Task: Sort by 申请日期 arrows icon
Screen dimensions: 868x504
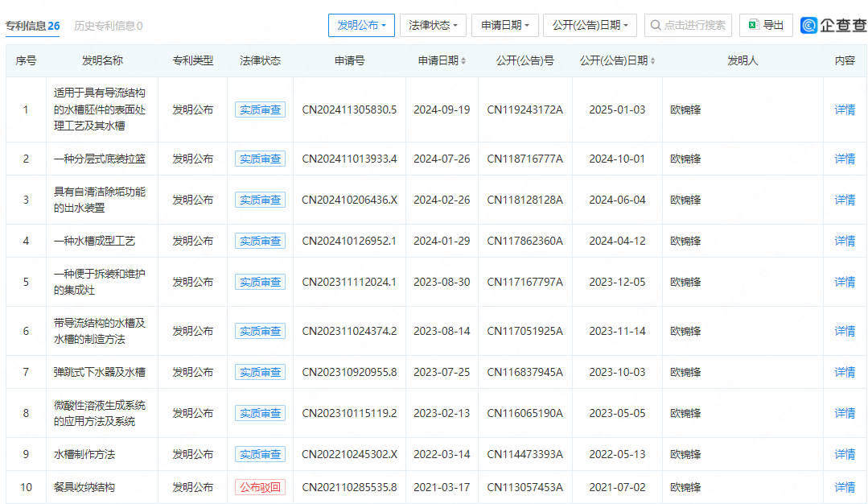Action: tap(463, 61)
